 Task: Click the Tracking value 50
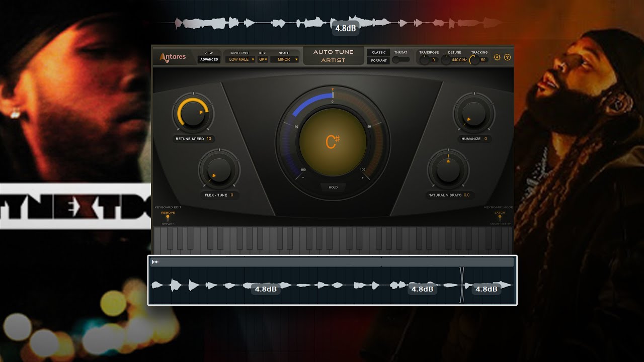click(483, 60)
